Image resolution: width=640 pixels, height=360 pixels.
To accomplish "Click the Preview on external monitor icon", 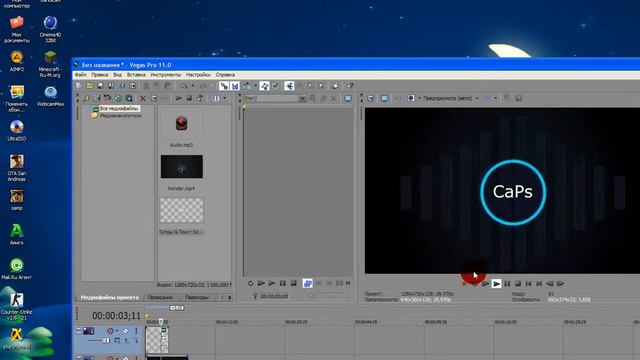I will [384, 98].
